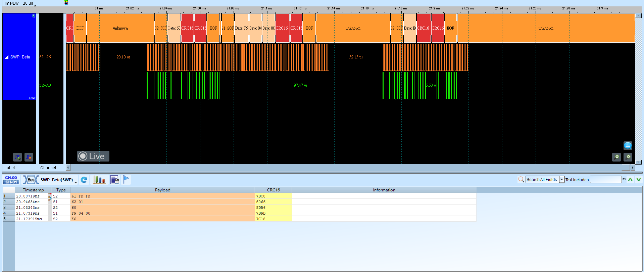644x272 pixels.
Task: Open the bar chart statistics icon
Action: (99, 180)
